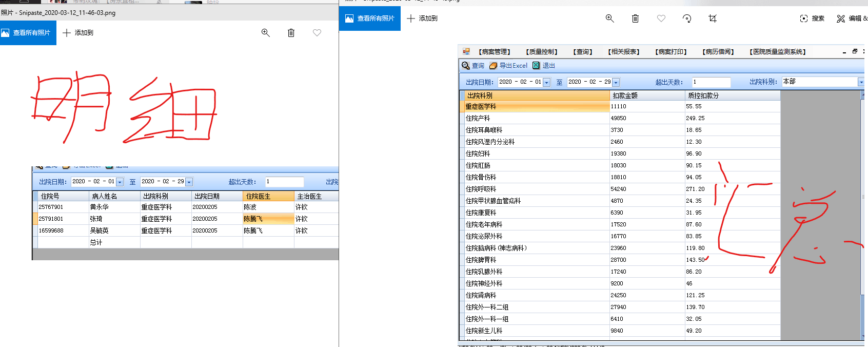
Task: Click 超出天数 input field in summary window
Action: tap(711, 82)
